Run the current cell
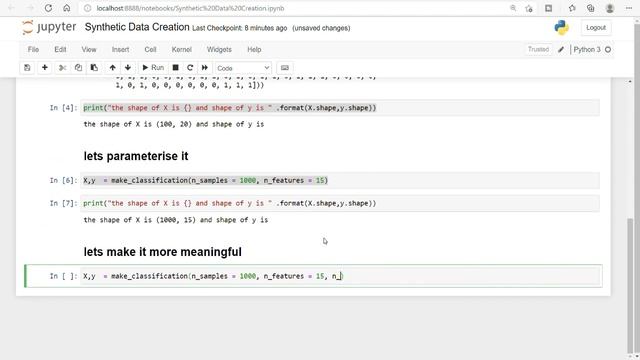 point(153,68)
